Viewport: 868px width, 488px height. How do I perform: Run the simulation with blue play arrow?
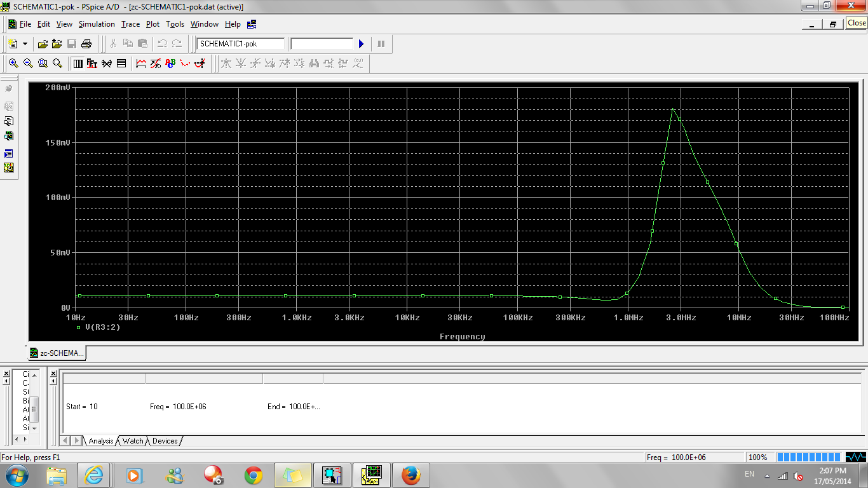tap(361, 44)
